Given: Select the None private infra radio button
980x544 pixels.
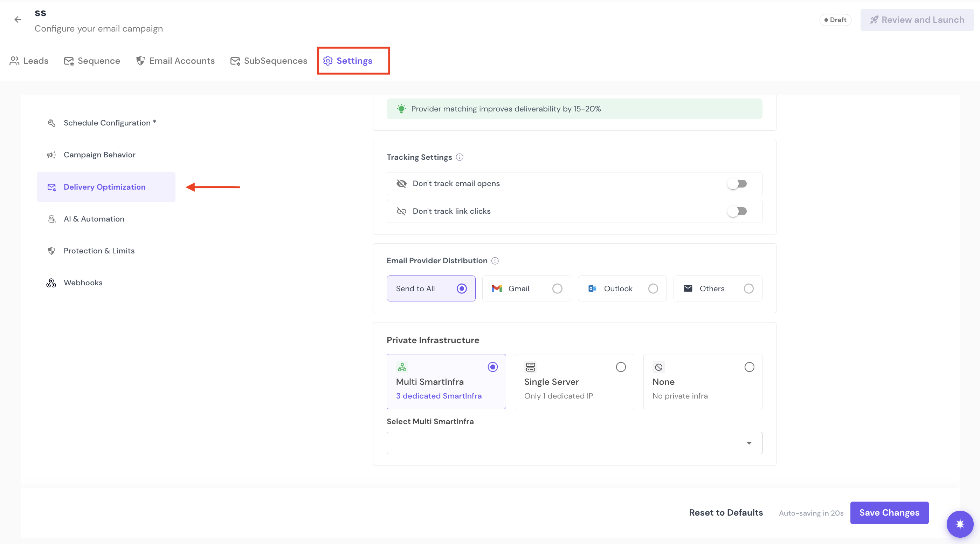Looking at the screenshot, I should (749, 367).
